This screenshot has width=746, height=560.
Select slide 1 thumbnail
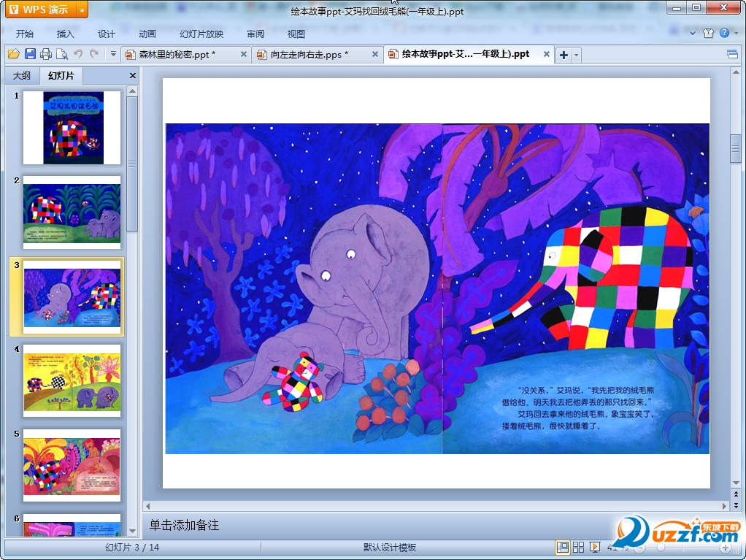(72, 128)
